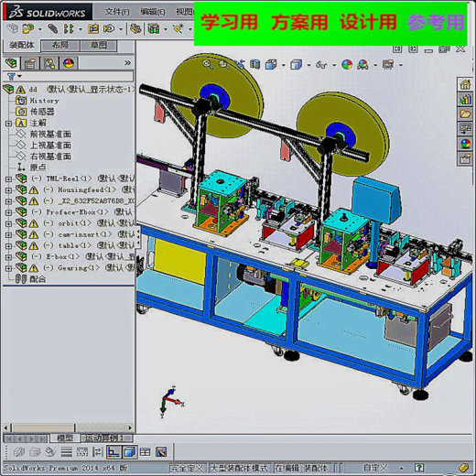Click the View Settings monitor icon

click(x=388, y=65)
